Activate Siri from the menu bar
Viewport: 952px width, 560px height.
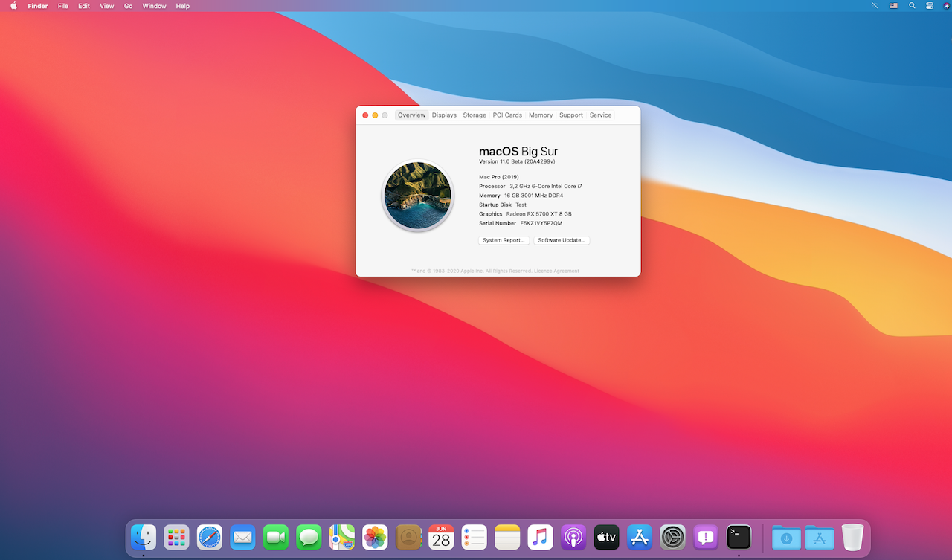pyautogui.click(x=947, y=6)
